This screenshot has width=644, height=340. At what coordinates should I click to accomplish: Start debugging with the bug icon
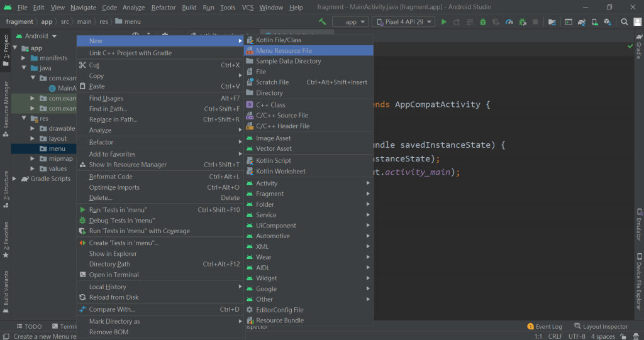483,22
